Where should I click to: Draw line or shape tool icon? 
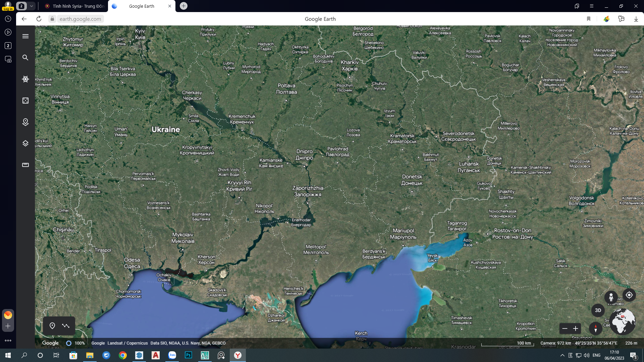tap(66, 326)
